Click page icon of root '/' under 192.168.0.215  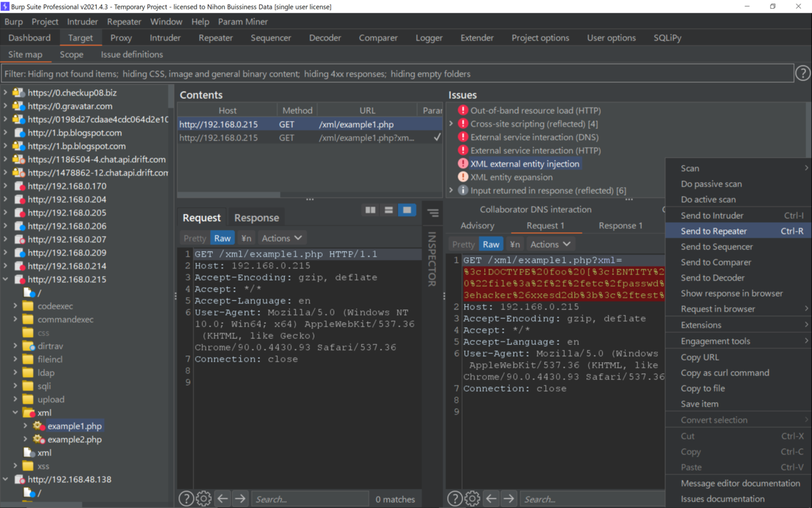29,293
